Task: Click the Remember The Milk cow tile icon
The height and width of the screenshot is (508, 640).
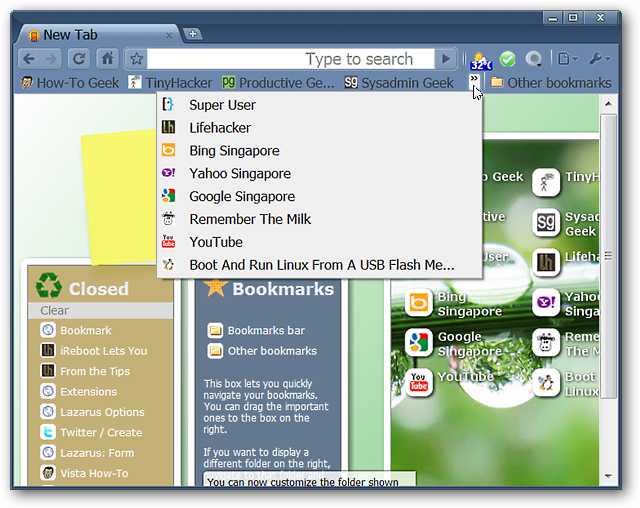Action: (x=546, y=343)
